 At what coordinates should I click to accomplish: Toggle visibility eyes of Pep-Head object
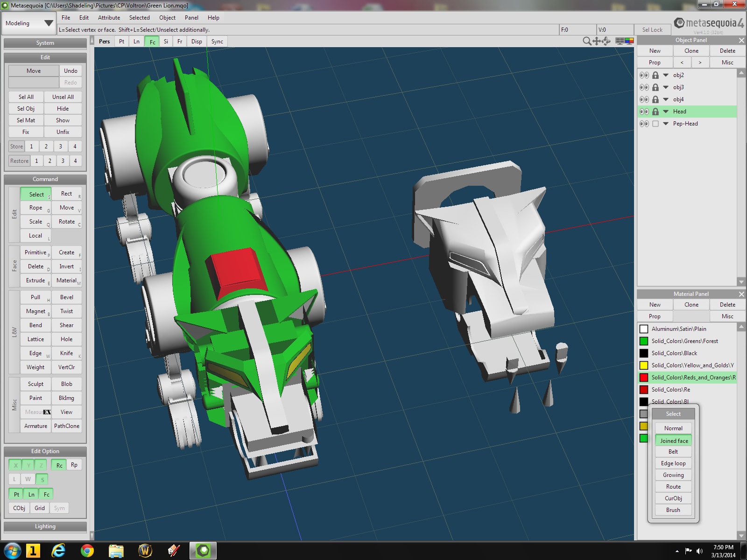(644, 124)
